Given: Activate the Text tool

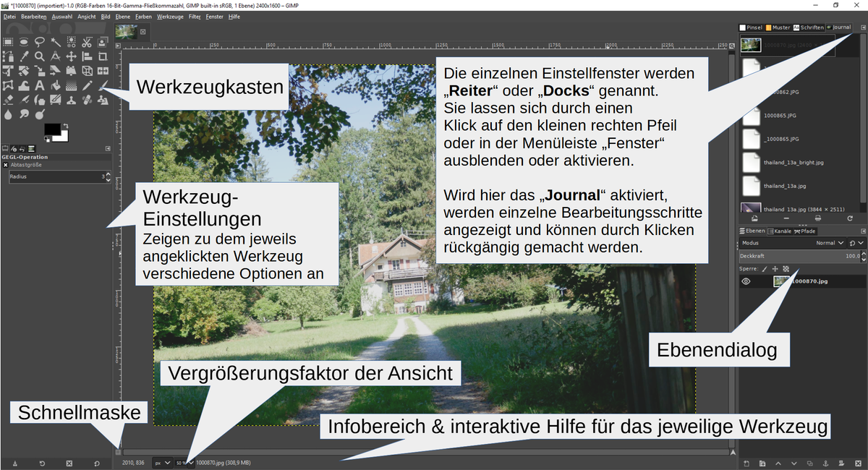Looking at the screenshot, I should 40,85.
